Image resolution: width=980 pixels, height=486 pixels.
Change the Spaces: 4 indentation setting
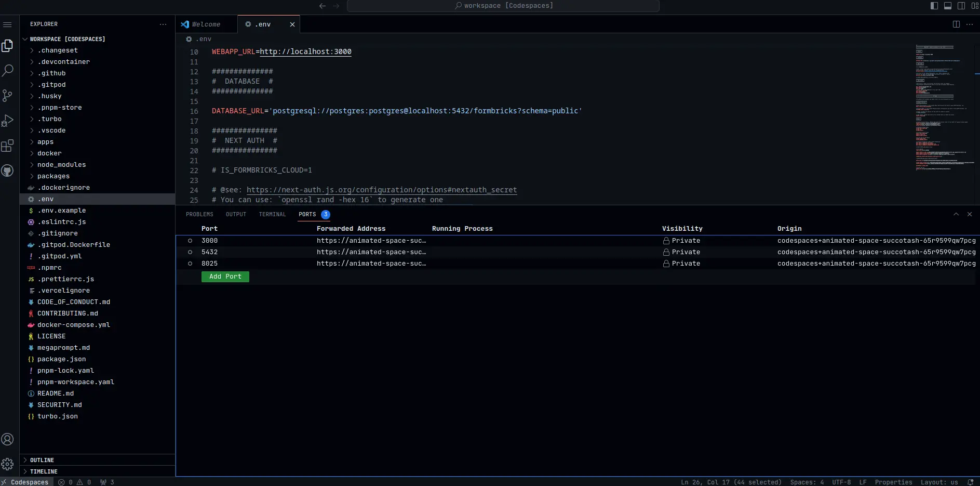(807, 482)
